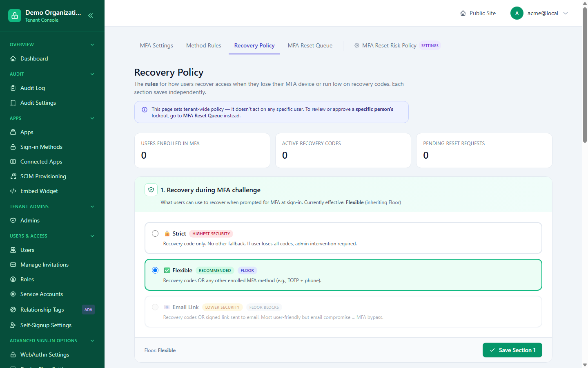This screenshot has height=368, width=588.
Task: Click the Dashboard home icon
Action: [13, 58]
